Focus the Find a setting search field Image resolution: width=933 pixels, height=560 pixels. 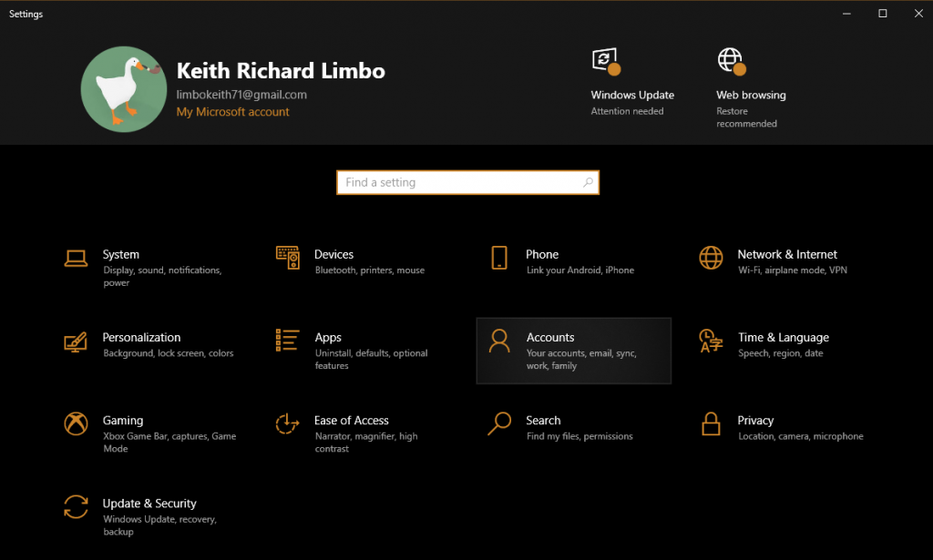467,182
